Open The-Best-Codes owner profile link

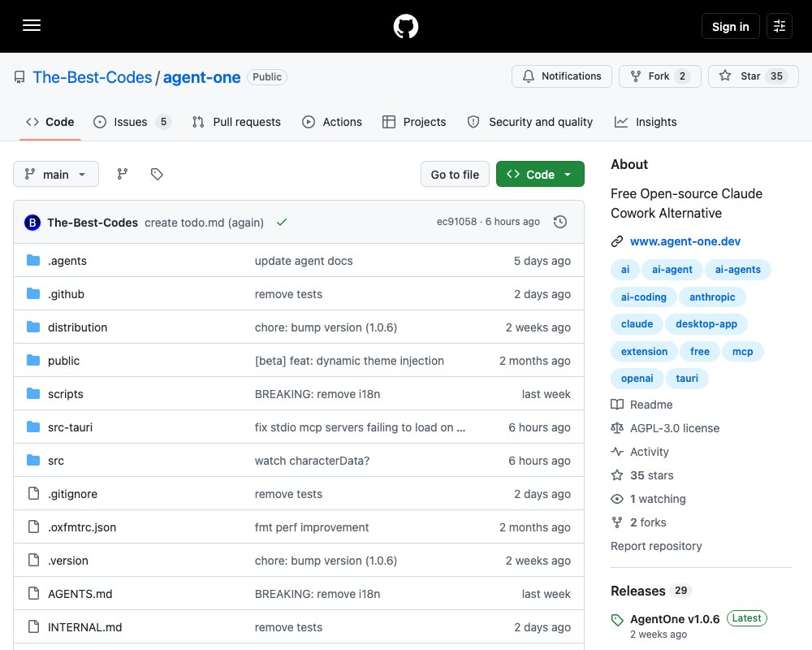[x=93, y=77]
